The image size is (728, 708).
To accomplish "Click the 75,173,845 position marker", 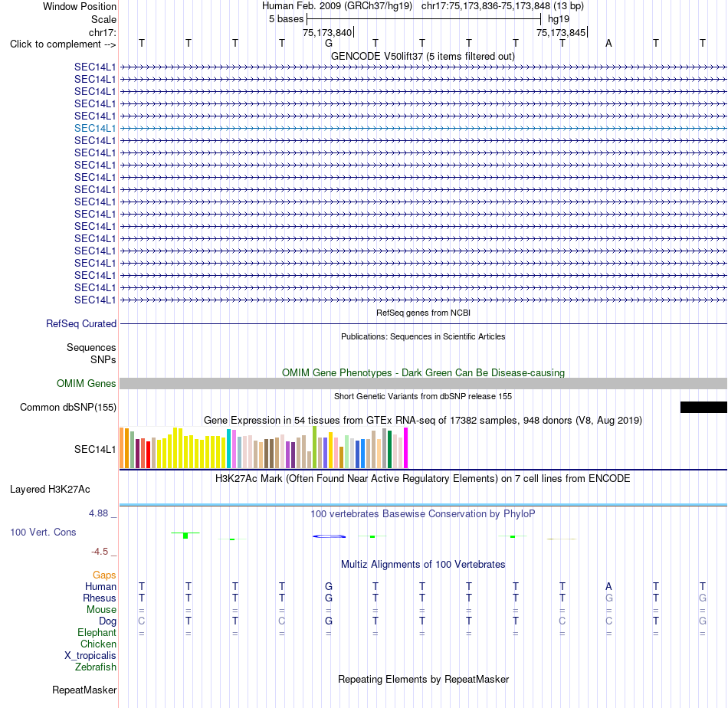I will [561, 32].
